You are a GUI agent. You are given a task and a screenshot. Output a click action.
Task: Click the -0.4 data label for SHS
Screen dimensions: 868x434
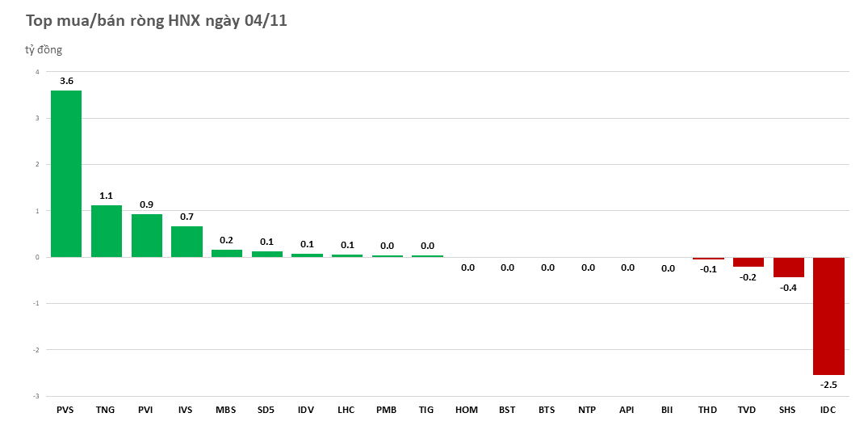click(x=788, y=288)
